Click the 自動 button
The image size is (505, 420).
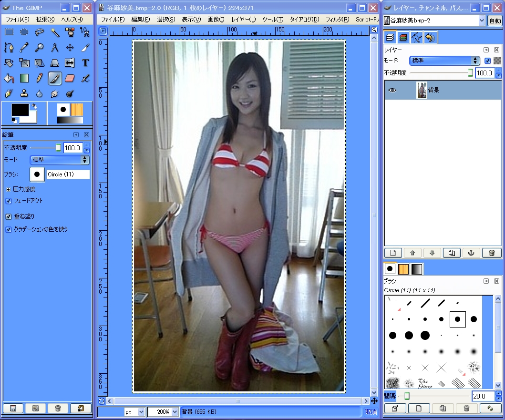(x=495, y=20)
